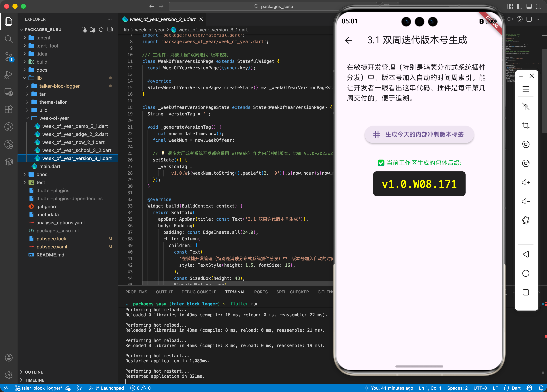
Task: Click 生成今天的内部冲刺版本标签 button in app
Action: tap(419, 134)
